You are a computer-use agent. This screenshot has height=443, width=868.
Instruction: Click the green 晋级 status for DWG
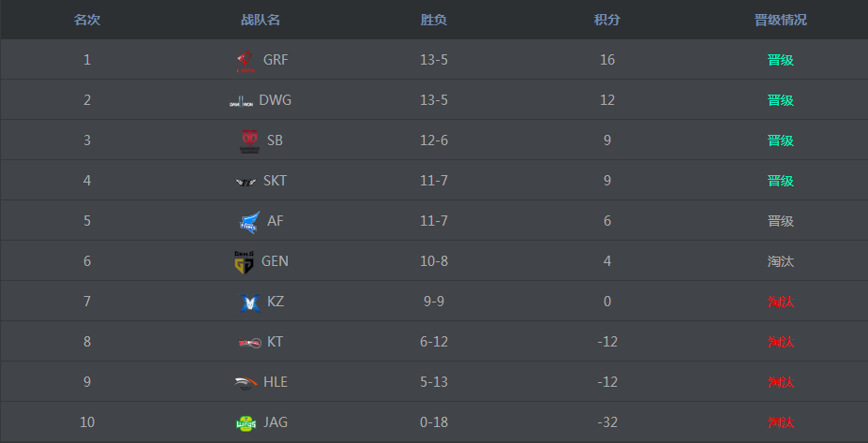(x=781, y=100)
